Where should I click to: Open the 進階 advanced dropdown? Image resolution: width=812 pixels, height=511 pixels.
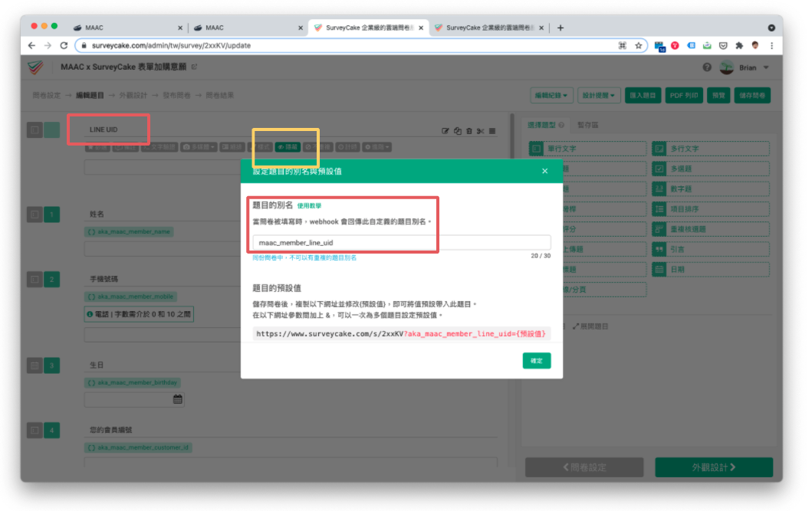pos(377,147)
